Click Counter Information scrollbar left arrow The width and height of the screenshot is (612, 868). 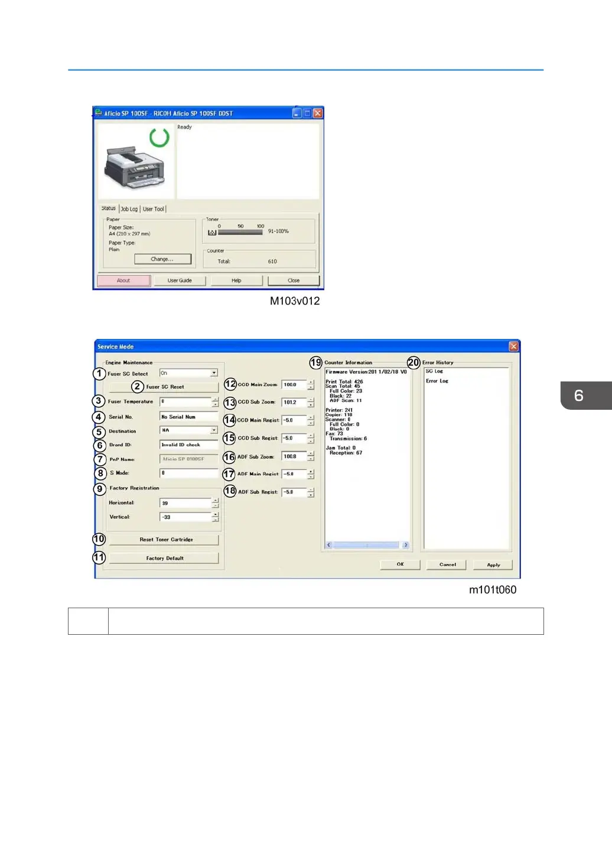click(x=329, y=545)
